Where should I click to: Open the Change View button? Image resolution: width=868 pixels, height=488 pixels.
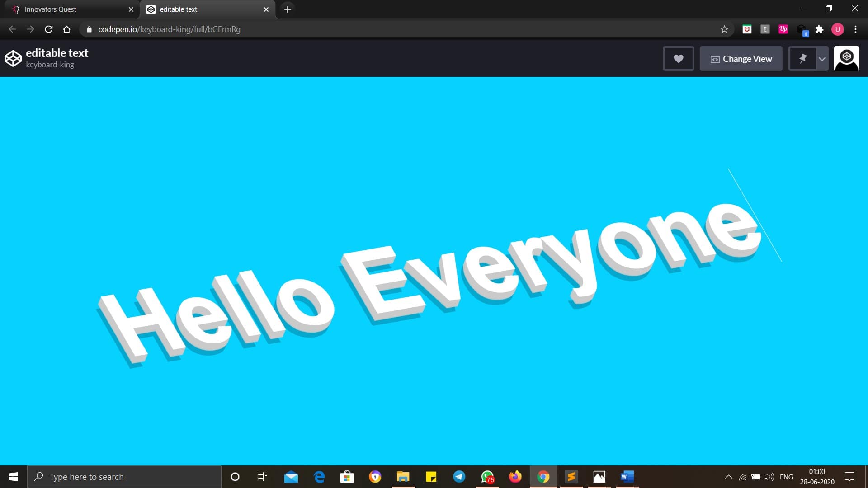tap(741, 59)
